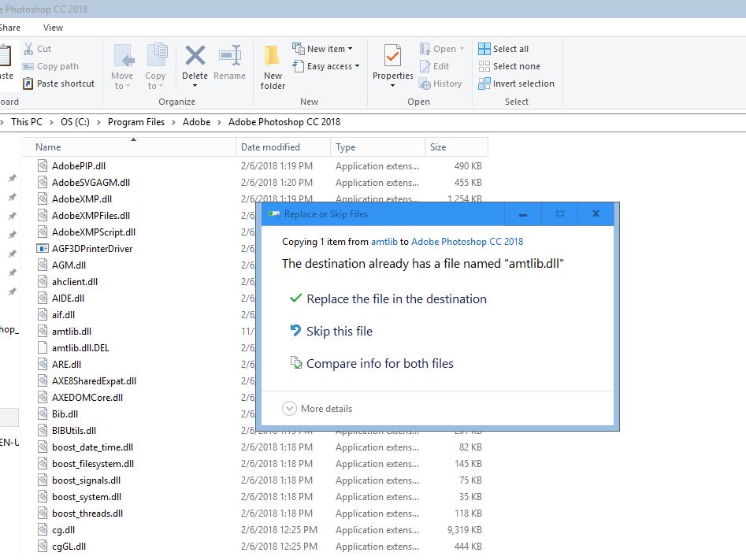Open the New item dropdown arrow
Image resolution: width=746 pixels, height=560 pixels.
pos(351,49)
